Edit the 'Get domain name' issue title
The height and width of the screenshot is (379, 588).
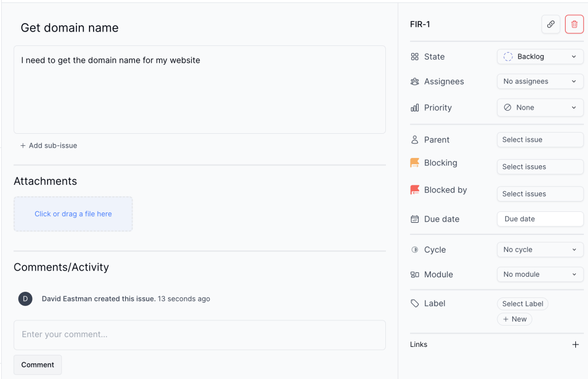(x=69, y=28)
